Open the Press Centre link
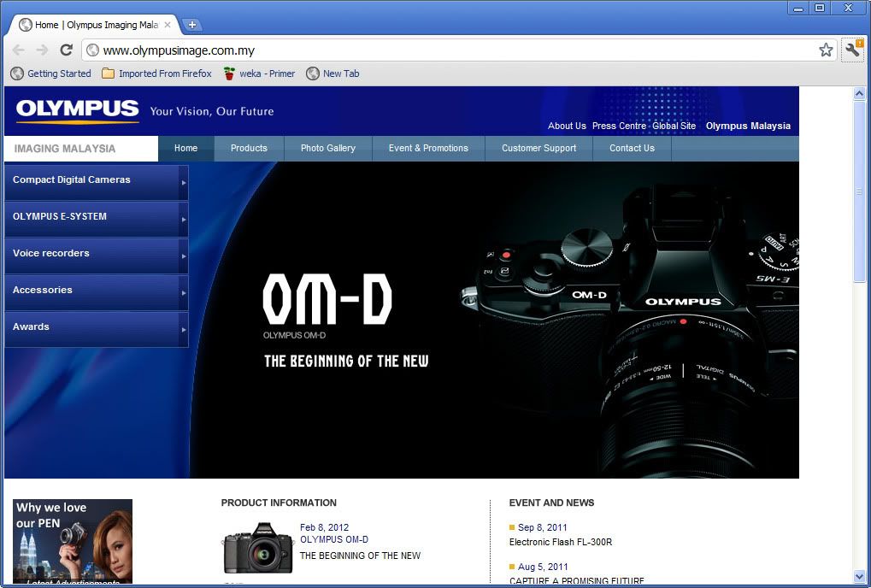 619,126
